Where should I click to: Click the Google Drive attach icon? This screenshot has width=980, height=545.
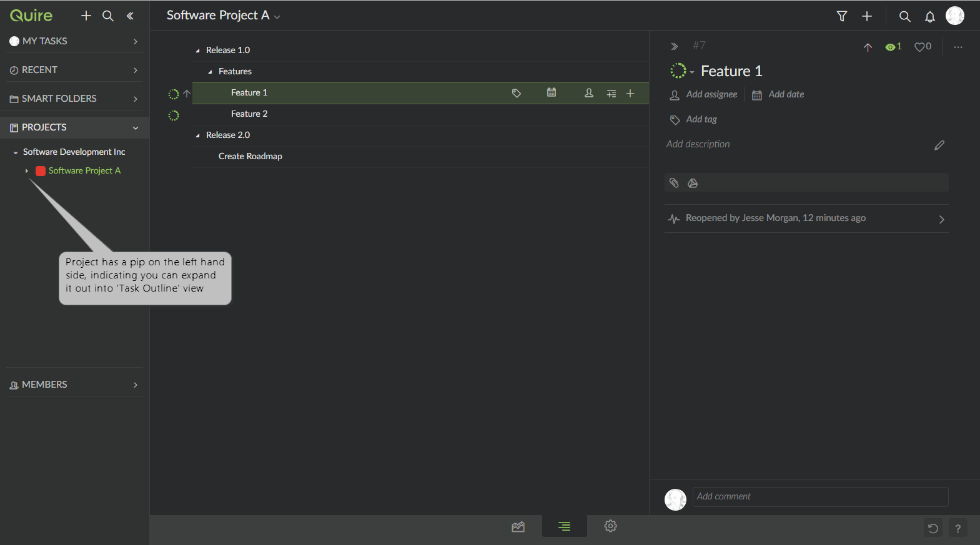[693, 183]
